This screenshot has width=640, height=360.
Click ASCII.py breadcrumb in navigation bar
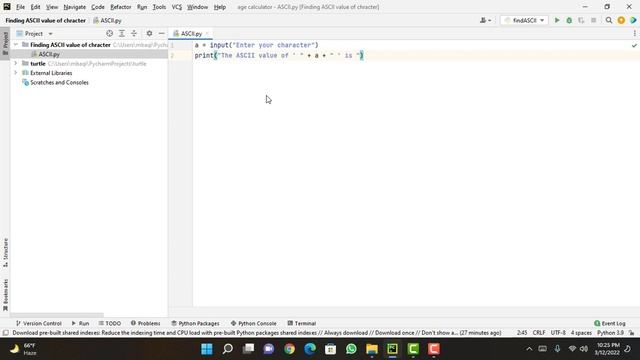(x=107, y=20)
